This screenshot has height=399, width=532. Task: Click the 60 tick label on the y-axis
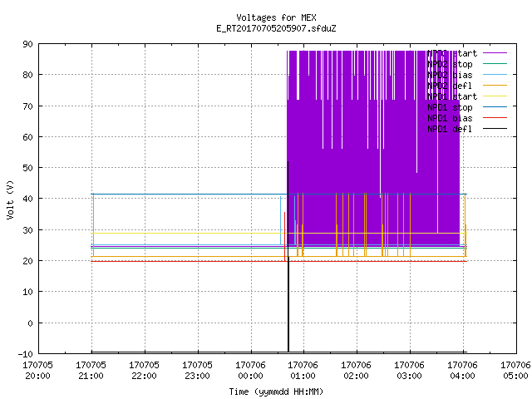tap(27, 137)
